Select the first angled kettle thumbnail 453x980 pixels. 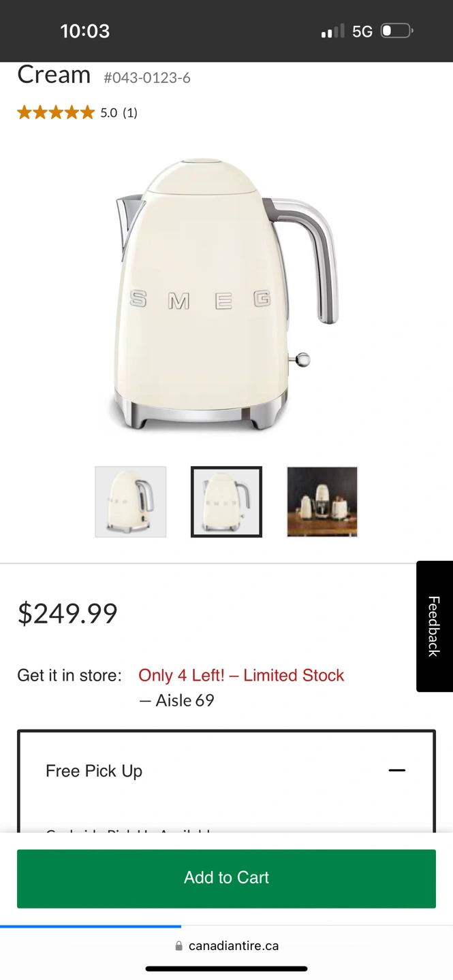click(131, 502)
